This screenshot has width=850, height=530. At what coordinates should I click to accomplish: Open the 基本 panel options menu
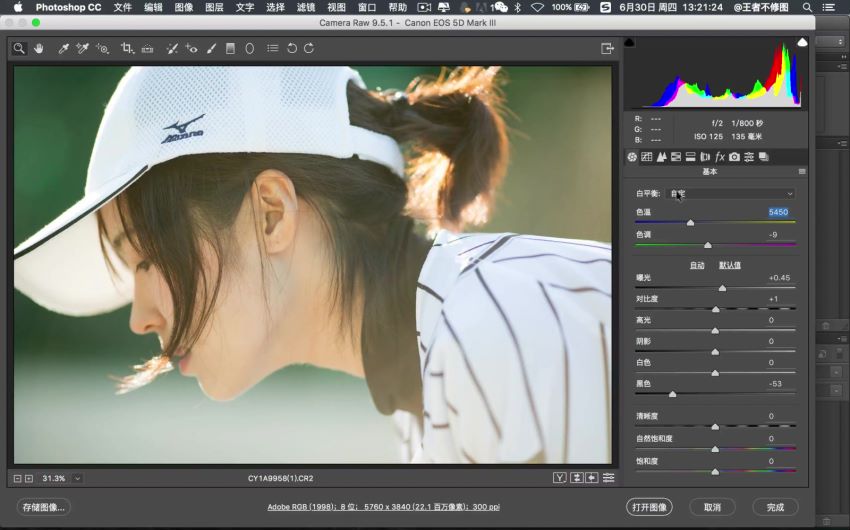[801, 172]
